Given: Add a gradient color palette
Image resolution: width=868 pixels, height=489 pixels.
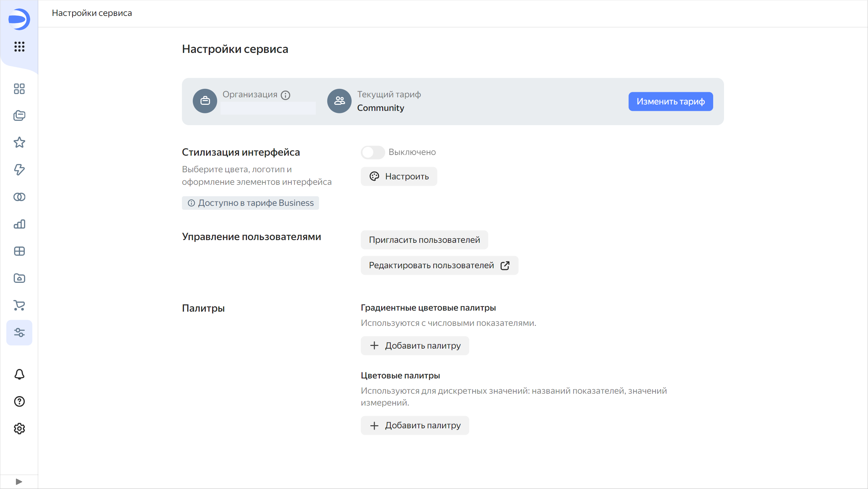Looking at the screenshot, I should (x=415, y=346).
